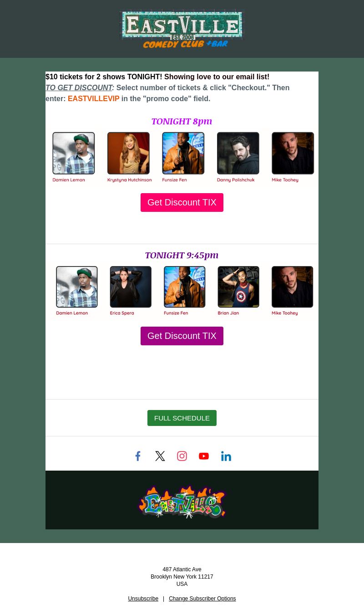Click Damien Lemon's photo in 8pm lineup
The image size is (364, 610).
click(x=74, y=153)
